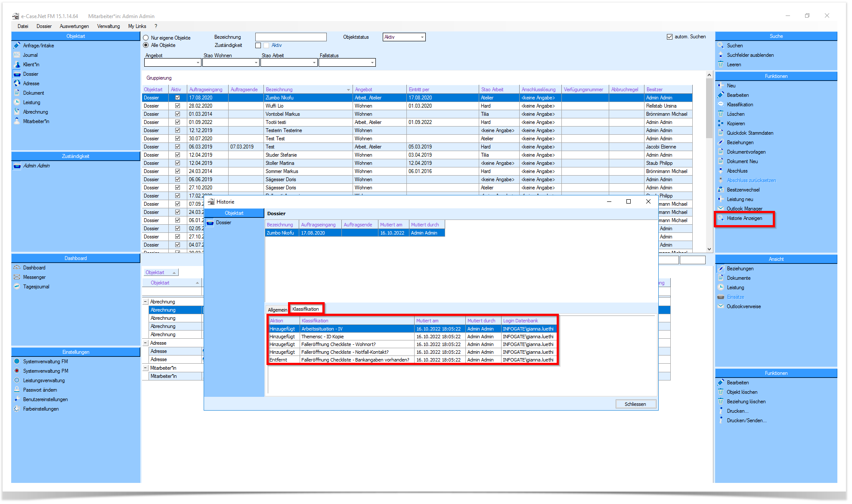
Task: Select the Mitarbeiter*in icon in Objektart
Action: click(17, 121)
